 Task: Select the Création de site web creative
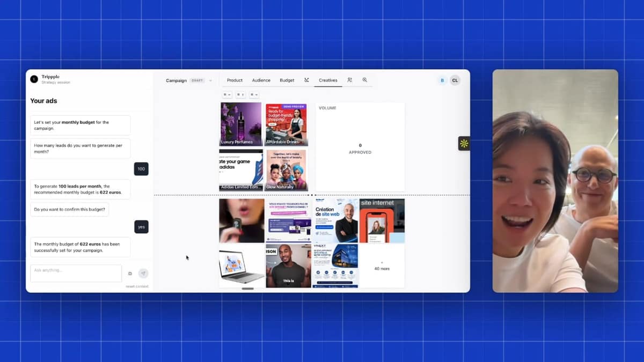pos(335,220)
